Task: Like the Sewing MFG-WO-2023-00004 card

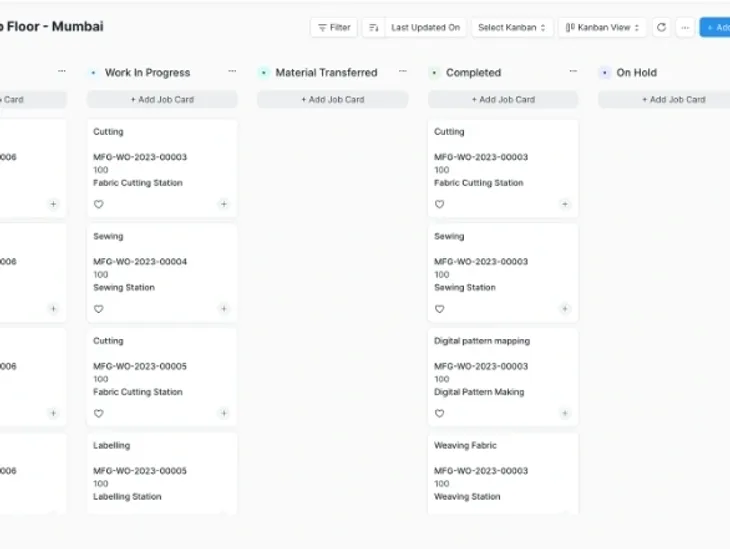Action: tap(99, 309)
